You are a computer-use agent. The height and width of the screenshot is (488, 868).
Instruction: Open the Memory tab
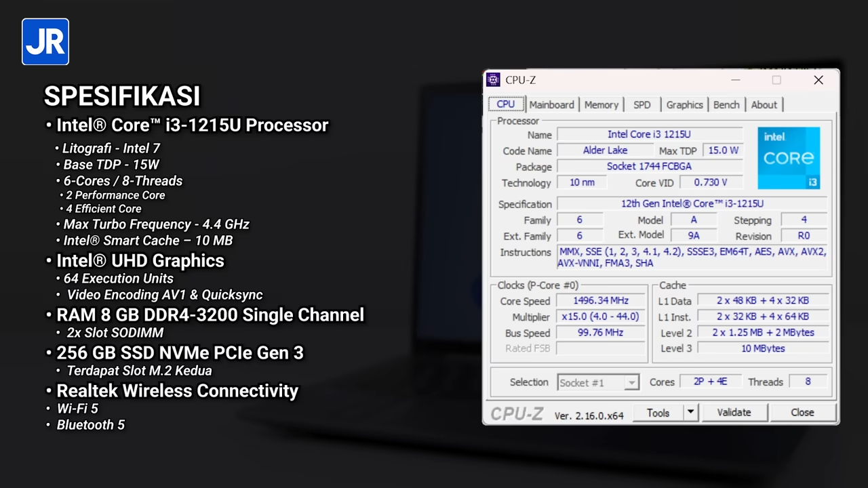[601, 104]
